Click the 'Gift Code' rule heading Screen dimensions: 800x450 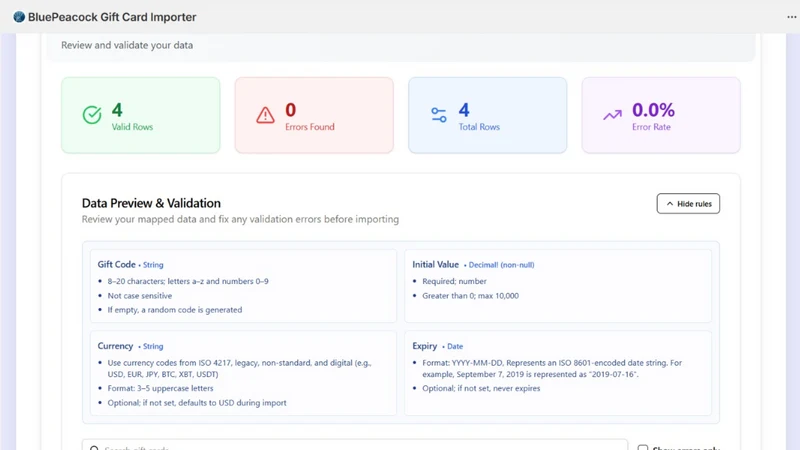pyautogui.click(x=116, y=264)
